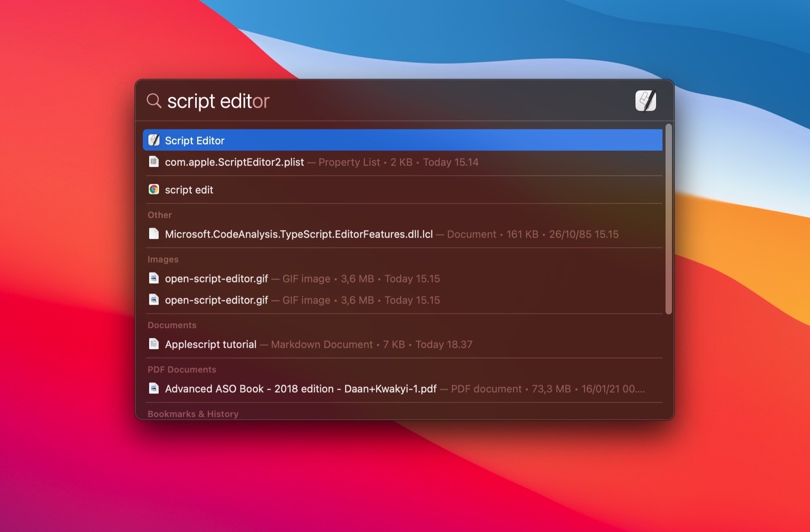The width and height of the screenshot is (810, 532).
Task: Select the second open-script-editor.gif result
Action: 243,300
